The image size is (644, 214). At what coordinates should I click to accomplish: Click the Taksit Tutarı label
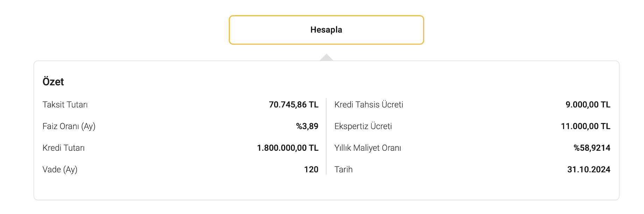coord(65,105)
